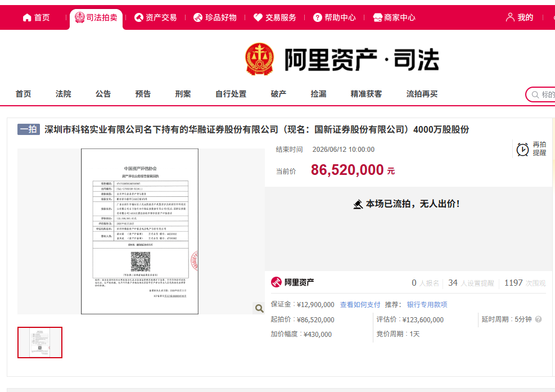The width and height of the screenshot is (555, 392).
Task: Open the 预告 navigation link
Action: (143, 94)
